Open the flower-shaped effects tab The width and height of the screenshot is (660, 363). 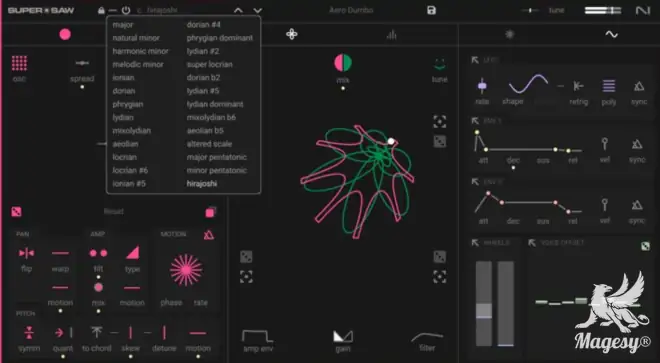click(292, 35)
